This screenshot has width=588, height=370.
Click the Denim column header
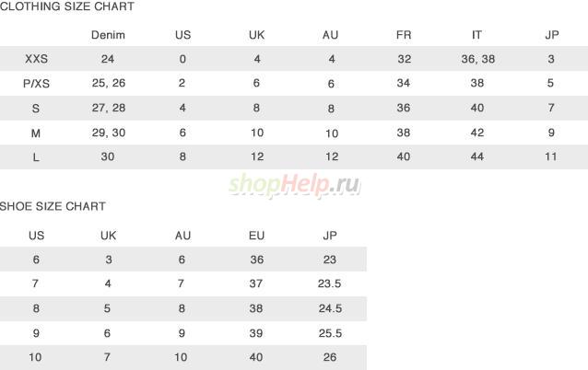[x=108, y=35]
